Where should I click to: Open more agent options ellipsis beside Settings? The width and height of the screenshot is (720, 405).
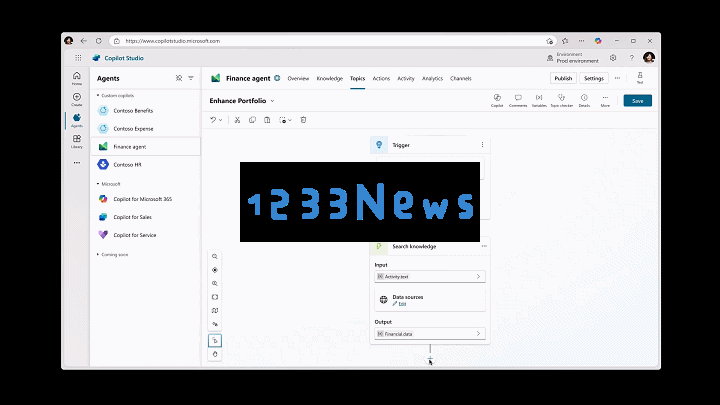[617, 78]
